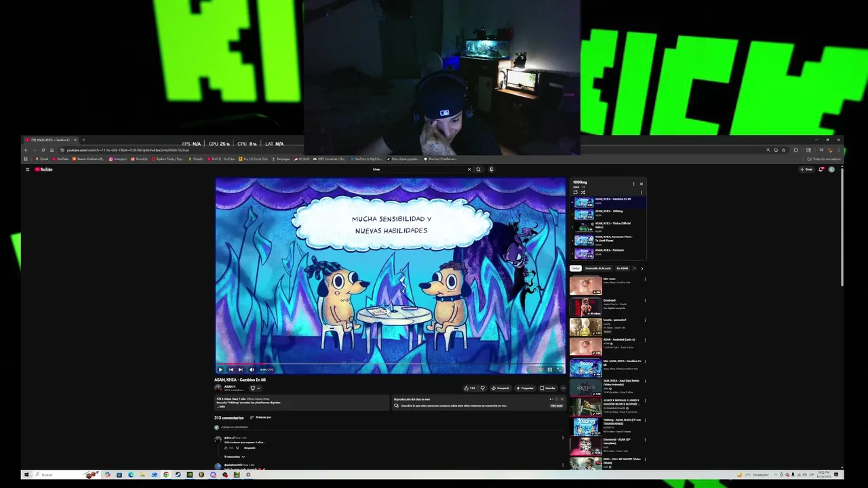The image size is (868, 488).
Task: Go to YouTube home via logo
Action: [x=44, y=169]
